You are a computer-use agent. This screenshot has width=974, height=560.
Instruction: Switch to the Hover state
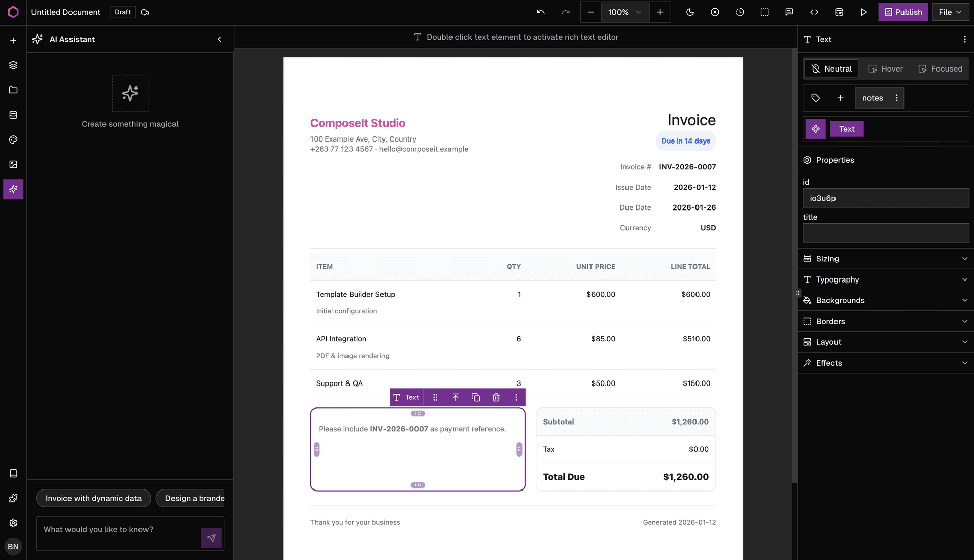pos(885,68)
